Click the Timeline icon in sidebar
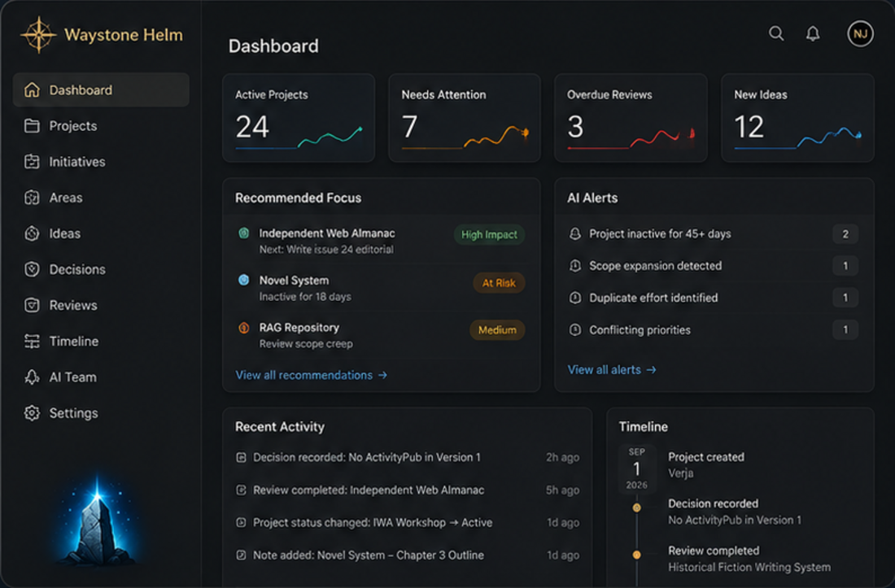 click(x=32, y=341)
